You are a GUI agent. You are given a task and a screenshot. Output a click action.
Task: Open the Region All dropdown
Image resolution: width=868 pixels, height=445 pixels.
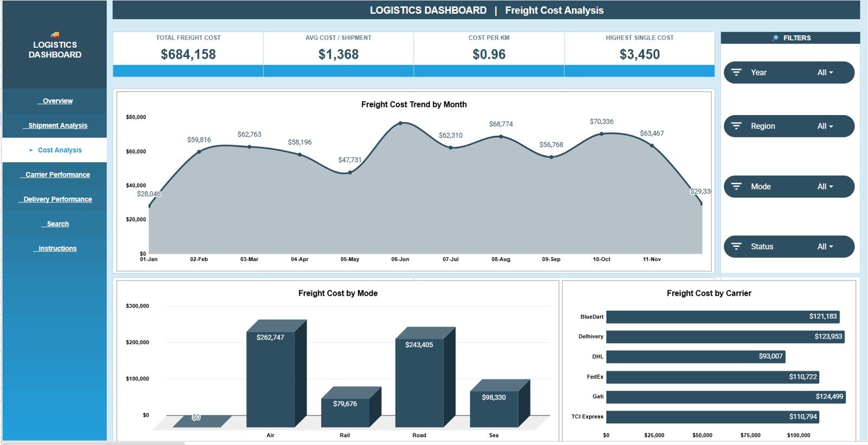(825, 126)
